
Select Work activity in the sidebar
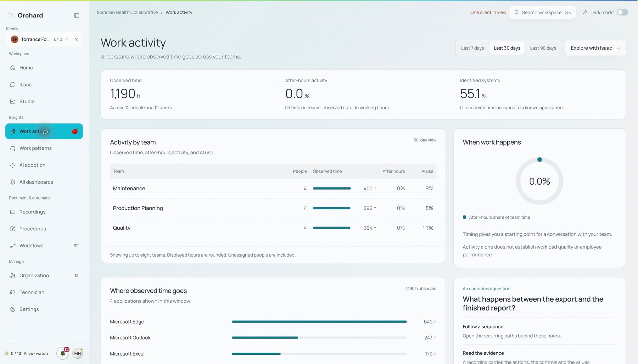pos(44,131)
